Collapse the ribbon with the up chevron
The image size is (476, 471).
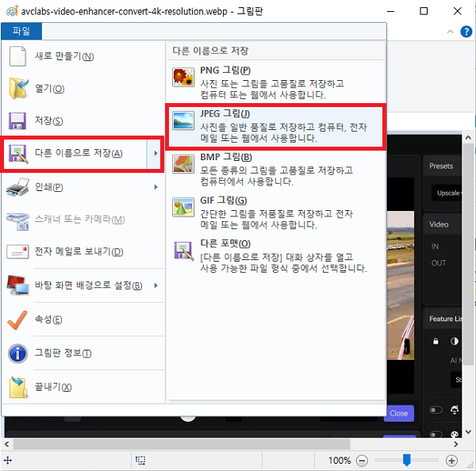[x=450, y=32]
